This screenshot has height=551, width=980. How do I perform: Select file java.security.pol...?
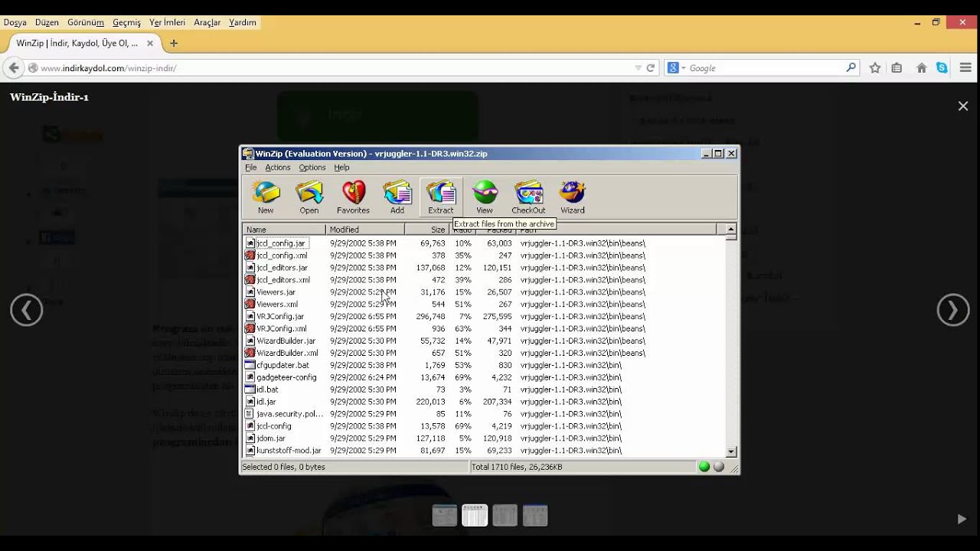[284, 414]
